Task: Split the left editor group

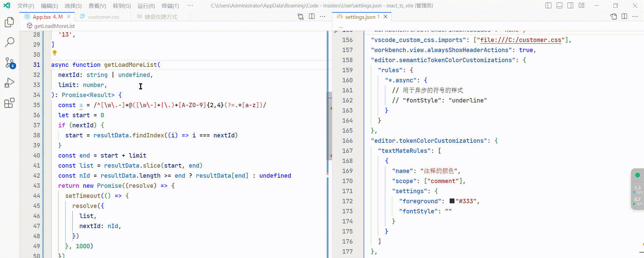Action: [312, 16]
